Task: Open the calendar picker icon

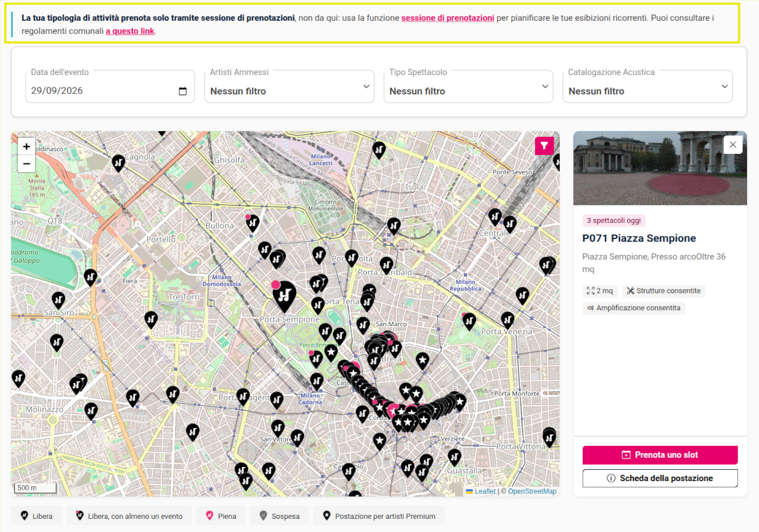Action: 183,91
